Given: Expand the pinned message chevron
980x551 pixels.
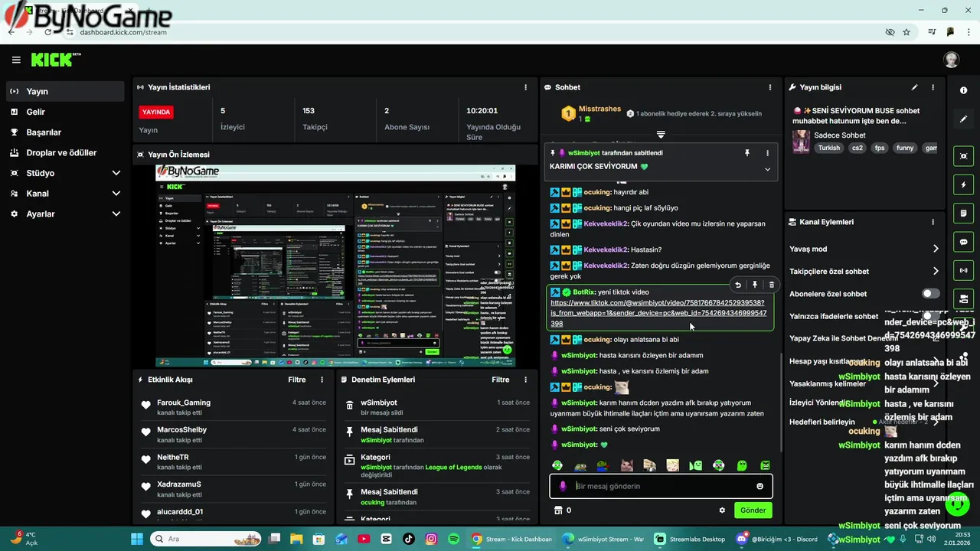Looking at the screenshot, I should coord(767,169).
